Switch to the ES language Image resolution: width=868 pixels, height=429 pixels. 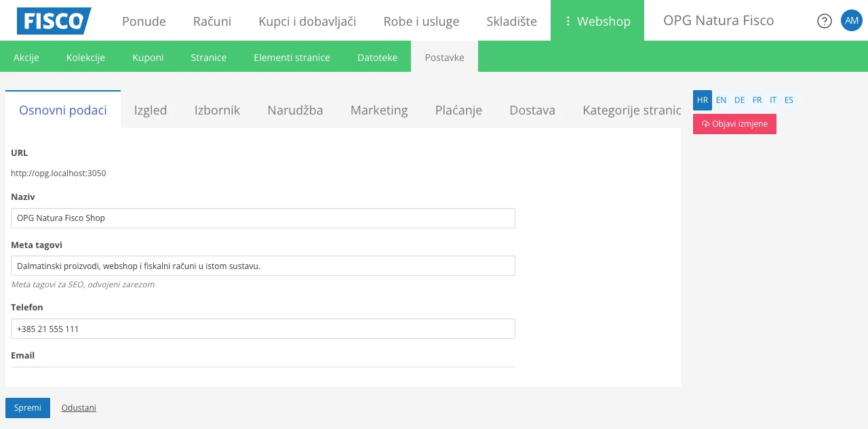coord(789,100)
